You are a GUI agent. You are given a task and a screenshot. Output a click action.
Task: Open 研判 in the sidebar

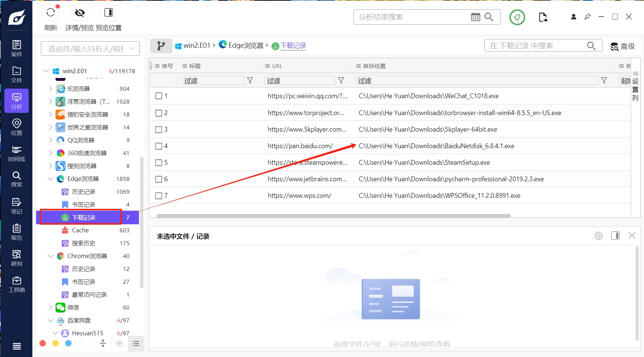point(17,258)
